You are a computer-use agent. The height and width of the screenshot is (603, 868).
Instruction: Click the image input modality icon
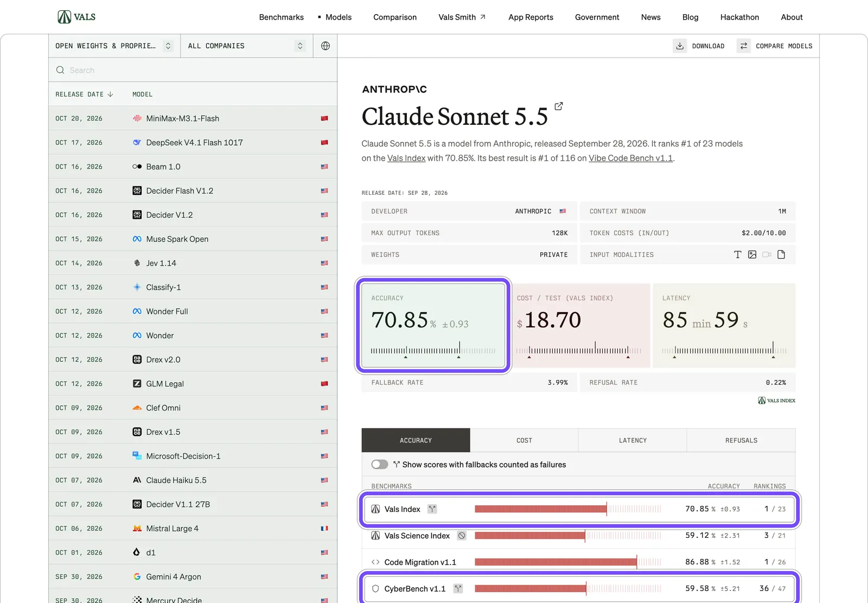tap(752, 255)
